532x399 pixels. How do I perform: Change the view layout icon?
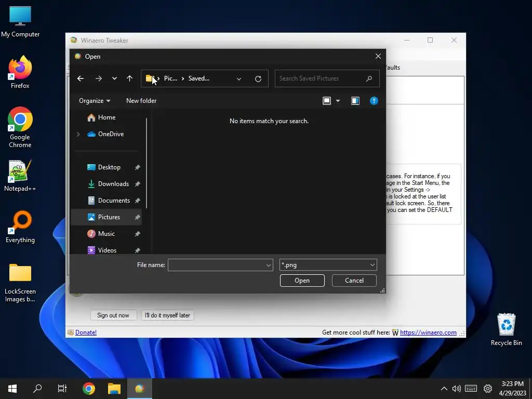[327, 101]
